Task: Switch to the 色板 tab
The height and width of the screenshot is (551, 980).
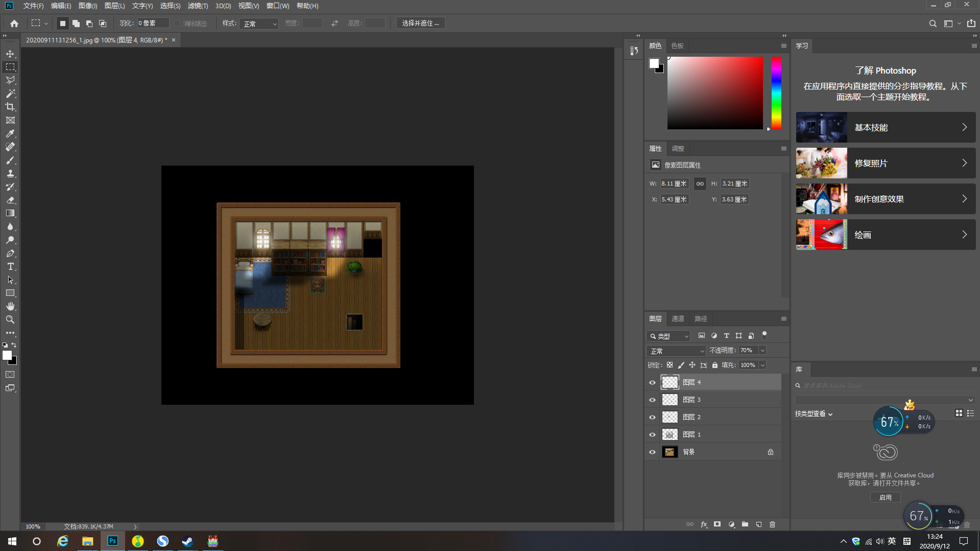Action: point(677,45)
